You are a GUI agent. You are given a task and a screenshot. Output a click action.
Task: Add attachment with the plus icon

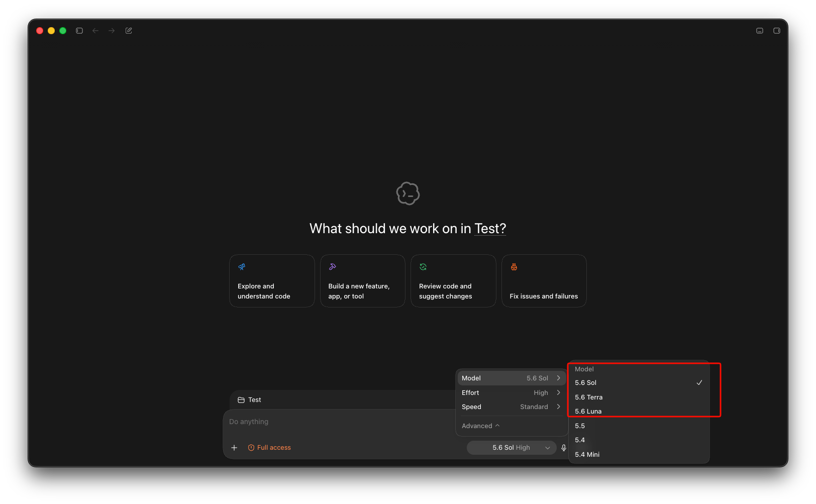coord(234,448)
